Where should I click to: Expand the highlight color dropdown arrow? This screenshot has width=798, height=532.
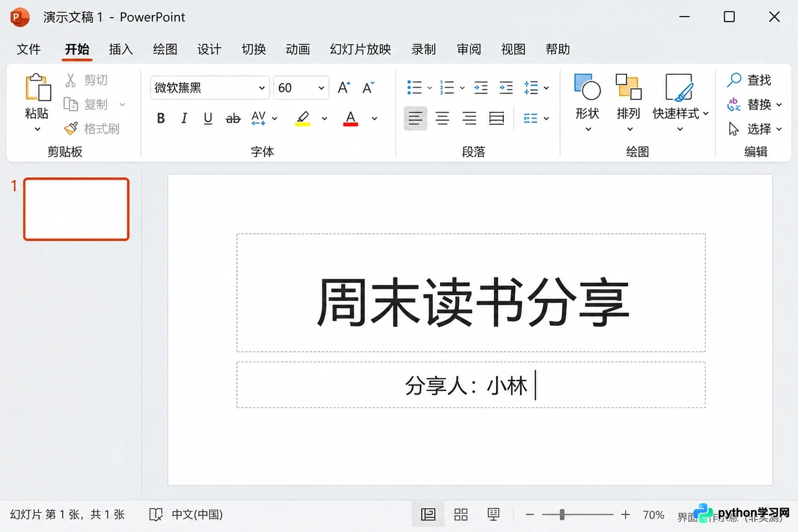point(324,119)
